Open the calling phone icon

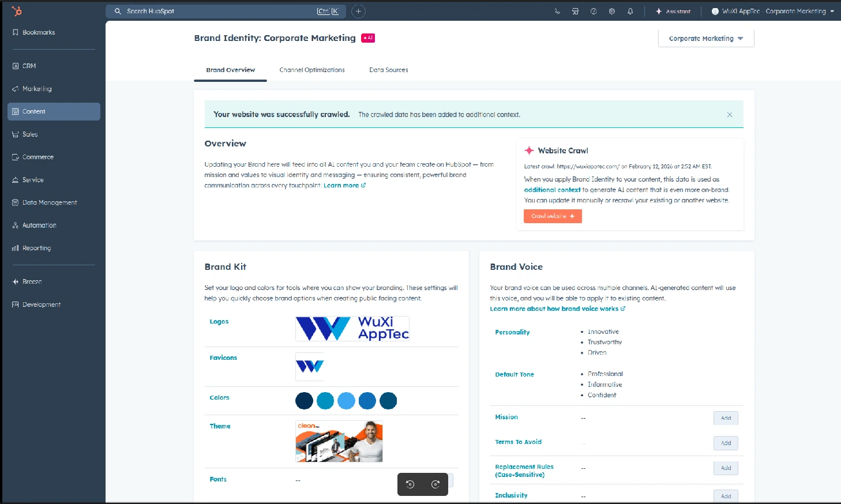[557, 11]
